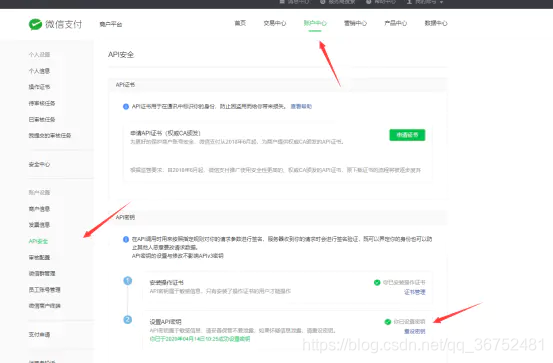Click info icon beside API密钥 description
553x363 pixels.
(126, 239)
